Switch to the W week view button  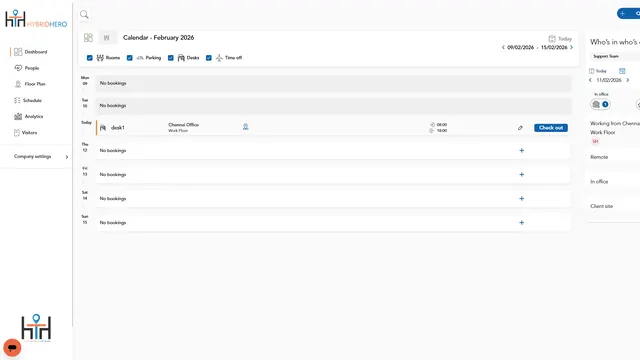coord(107,38)
